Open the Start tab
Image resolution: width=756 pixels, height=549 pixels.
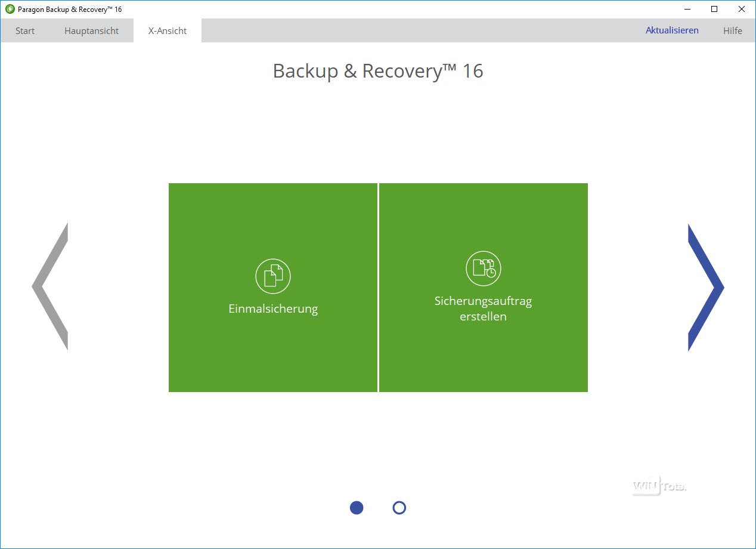tap(25, 30)
